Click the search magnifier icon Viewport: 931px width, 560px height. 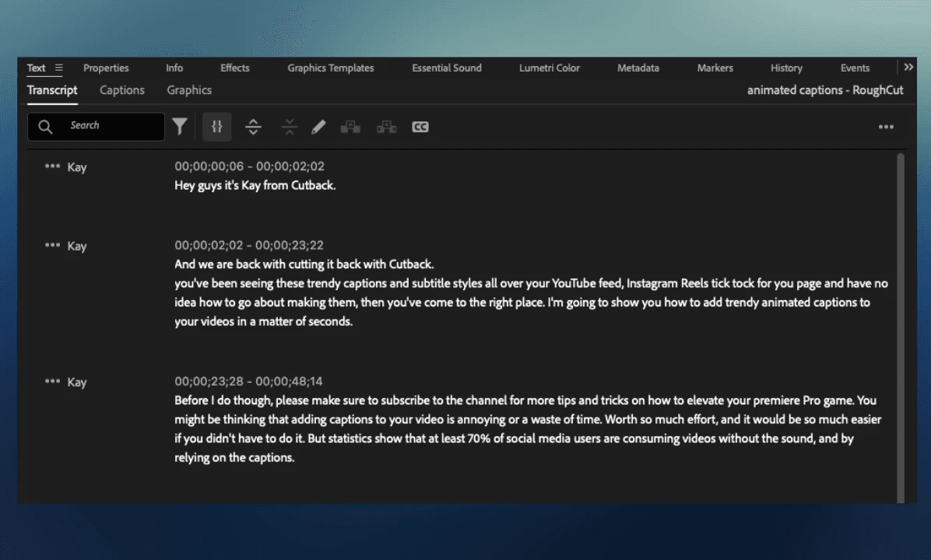(45, 126)
